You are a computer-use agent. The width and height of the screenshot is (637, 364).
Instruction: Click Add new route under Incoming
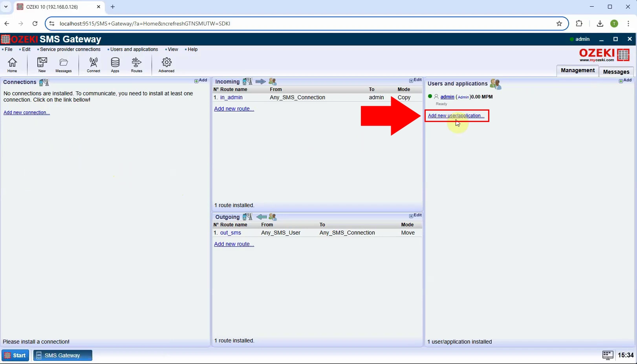tap(234, 109)
